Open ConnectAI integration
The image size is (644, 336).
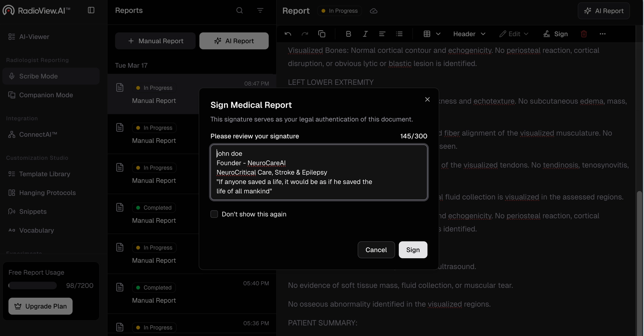coord(51,135)
